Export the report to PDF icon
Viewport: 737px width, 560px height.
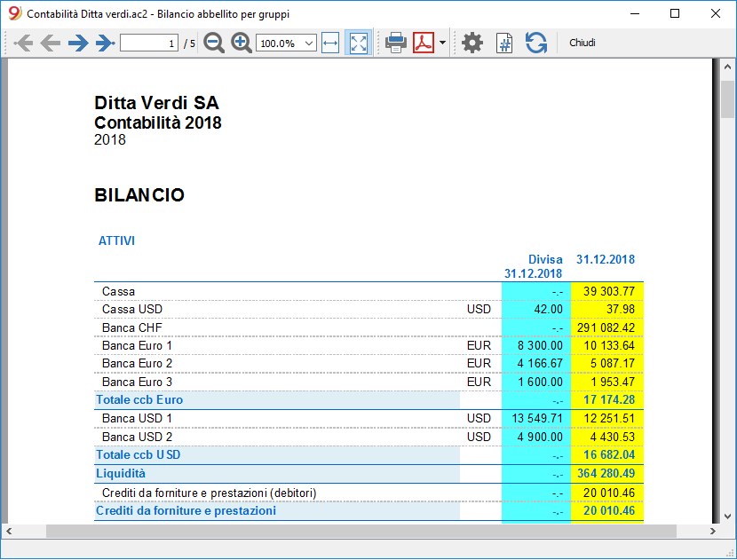[x=424, y=43]
